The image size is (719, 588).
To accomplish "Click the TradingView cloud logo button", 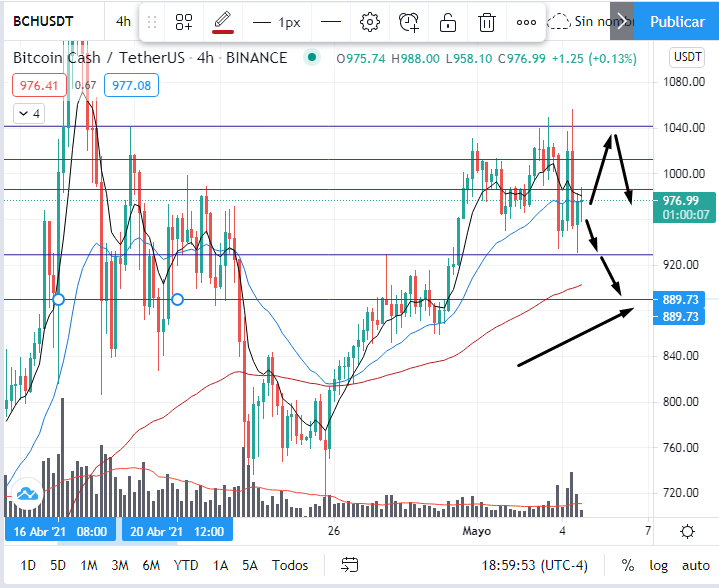I will tap(27, 494).
